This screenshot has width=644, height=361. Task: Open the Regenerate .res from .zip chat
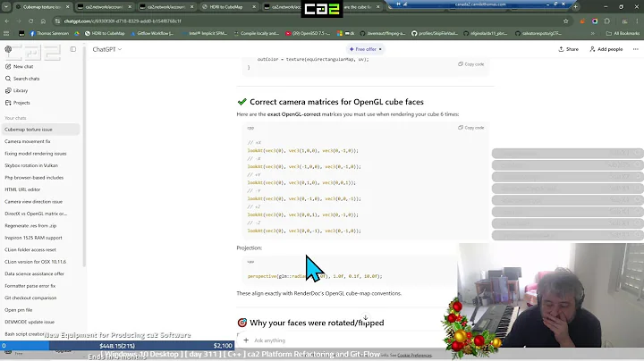coord(40,225)
